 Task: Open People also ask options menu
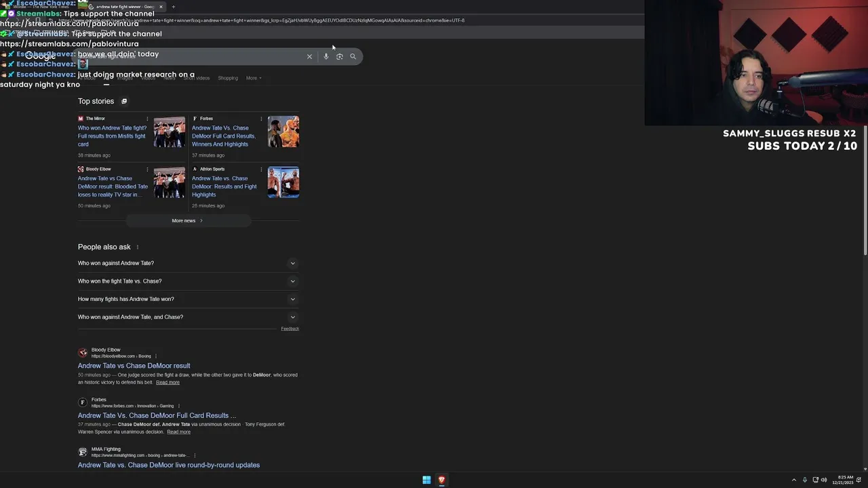coord(138,247)
